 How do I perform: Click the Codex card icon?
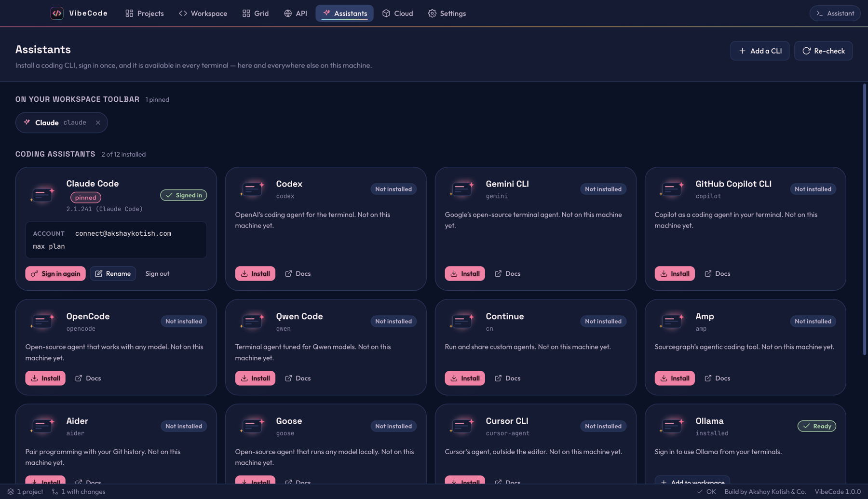pyautogui.click(x=252, y=189)
